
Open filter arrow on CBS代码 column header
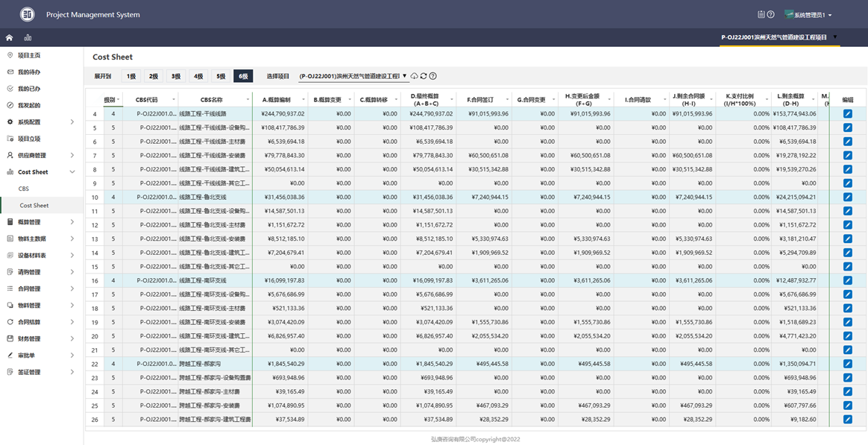pyautogui.click(x=174, y=100)
